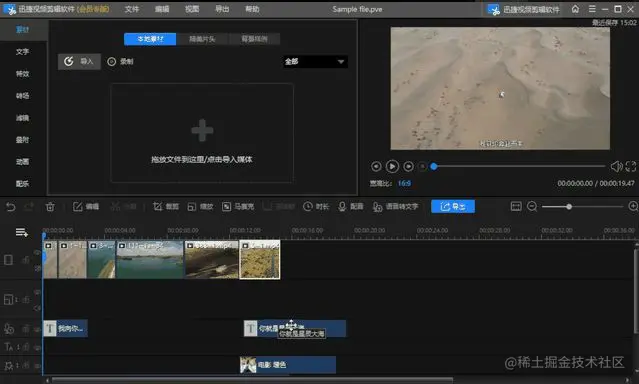This screenshot has width=639, height=384.
Task: Select the first sand video clip
Action: [50, 259]
